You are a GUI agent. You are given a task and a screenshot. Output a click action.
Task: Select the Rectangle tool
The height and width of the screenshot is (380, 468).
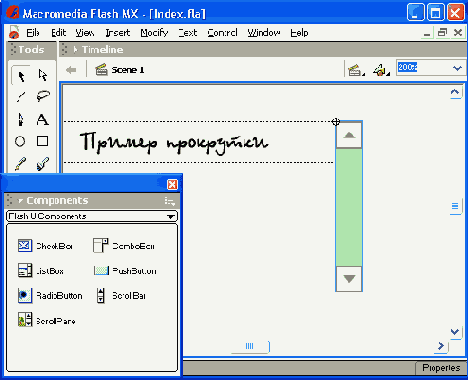(x=42, y=141)
